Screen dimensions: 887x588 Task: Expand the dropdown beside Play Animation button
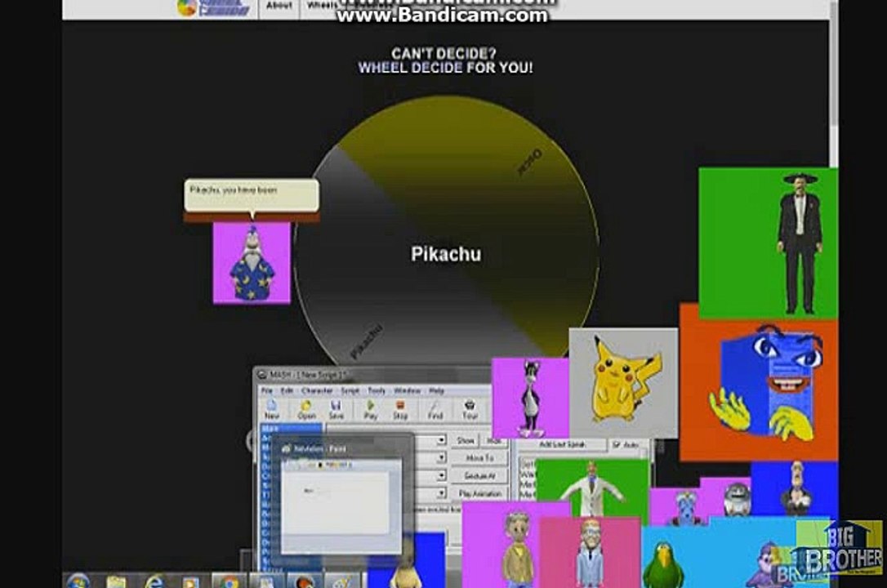(441, 493)
